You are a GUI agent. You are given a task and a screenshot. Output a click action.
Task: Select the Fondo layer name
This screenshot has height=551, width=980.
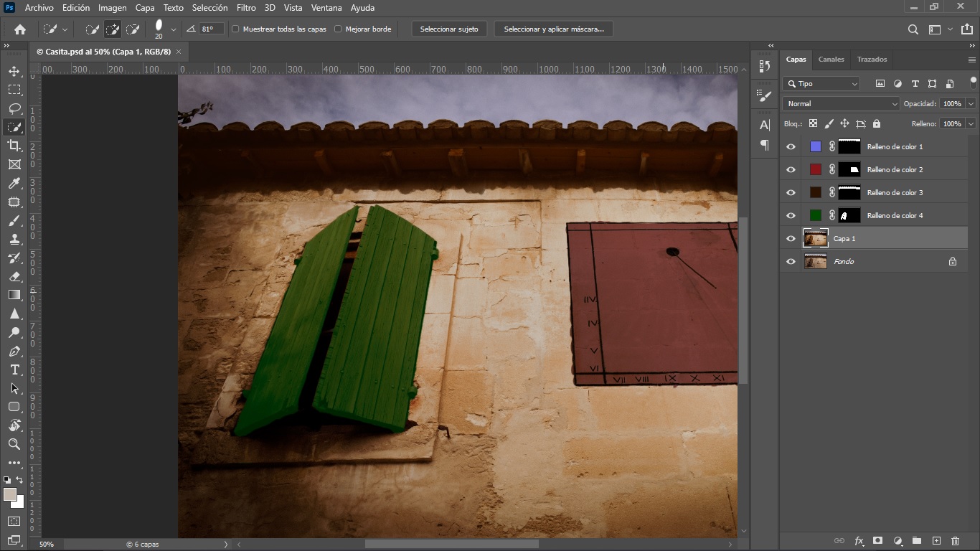click(x=844, y=261)
